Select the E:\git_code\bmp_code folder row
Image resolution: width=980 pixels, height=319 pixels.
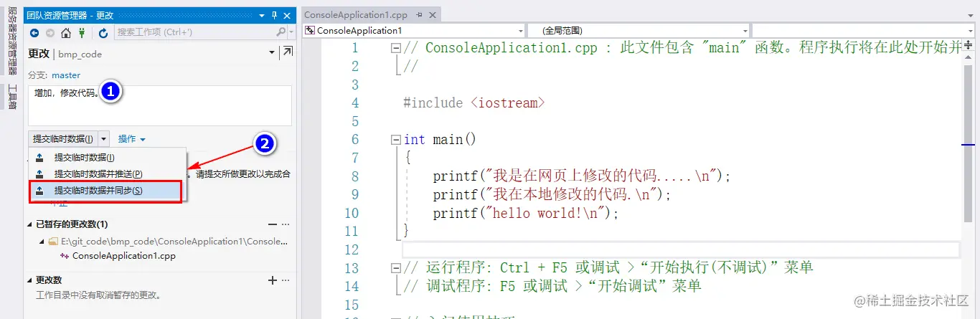168,242
